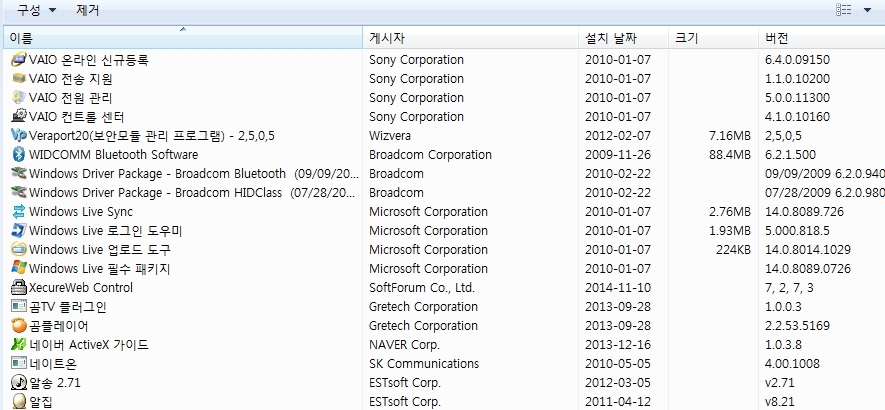Sort by the 버전 column header
The width and height of the screenshot is (885, 410).
pos(820,39)
